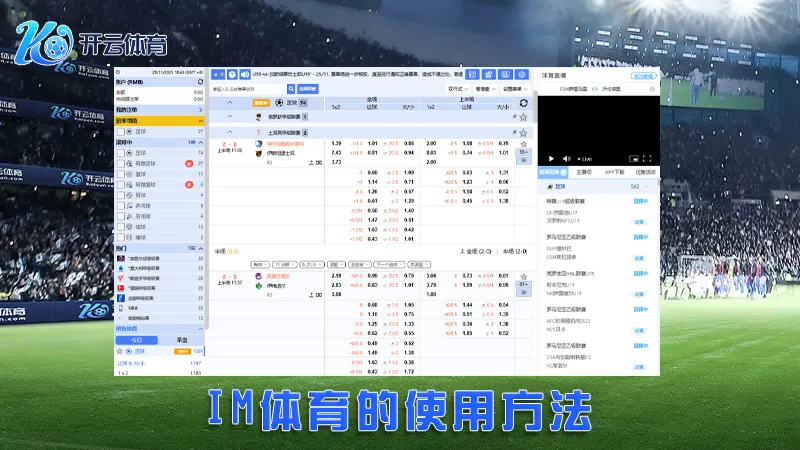Check the 足球 box with count 74
The height and width of the screenshot is (450, 800).
click(121, 153)
